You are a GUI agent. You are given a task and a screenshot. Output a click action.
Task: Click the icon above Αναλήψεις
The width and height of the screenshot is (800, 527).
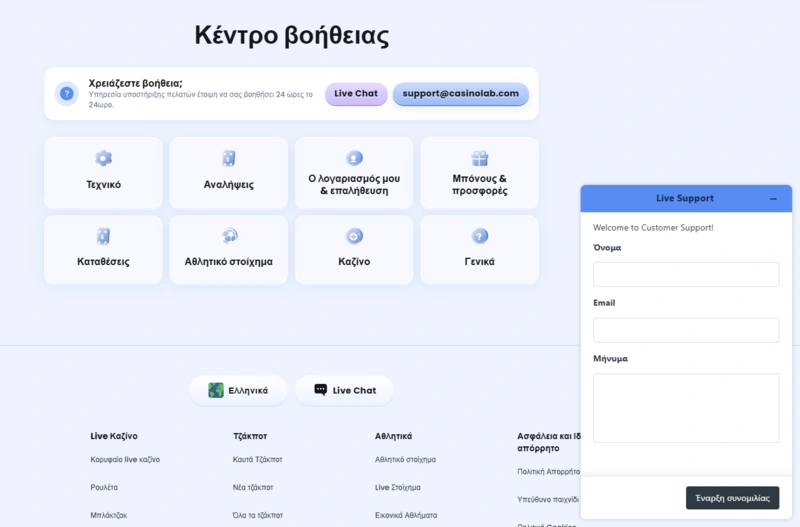(x=228, y=158)
